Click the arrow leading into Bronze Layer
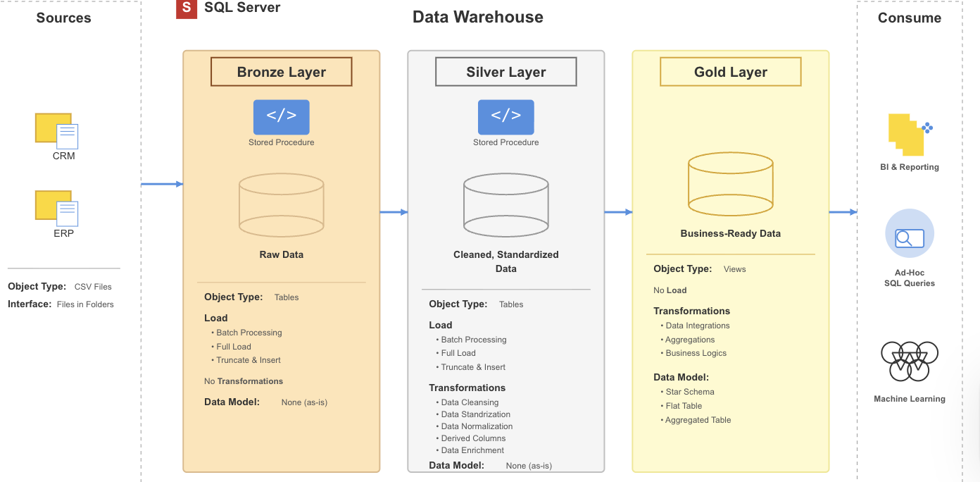This screenshot has height=482, width=980. tap(162, 183)
